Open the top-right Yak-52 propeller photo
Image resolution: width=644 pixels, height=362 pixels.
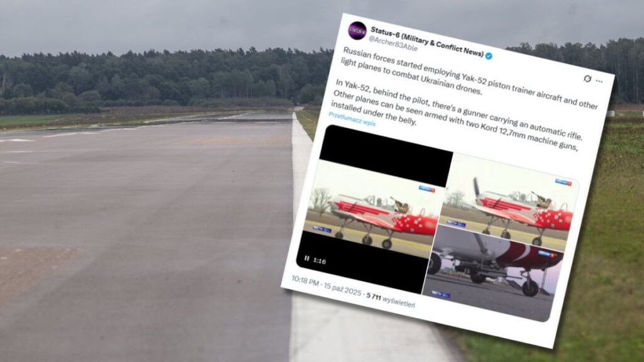pos(509,202)
